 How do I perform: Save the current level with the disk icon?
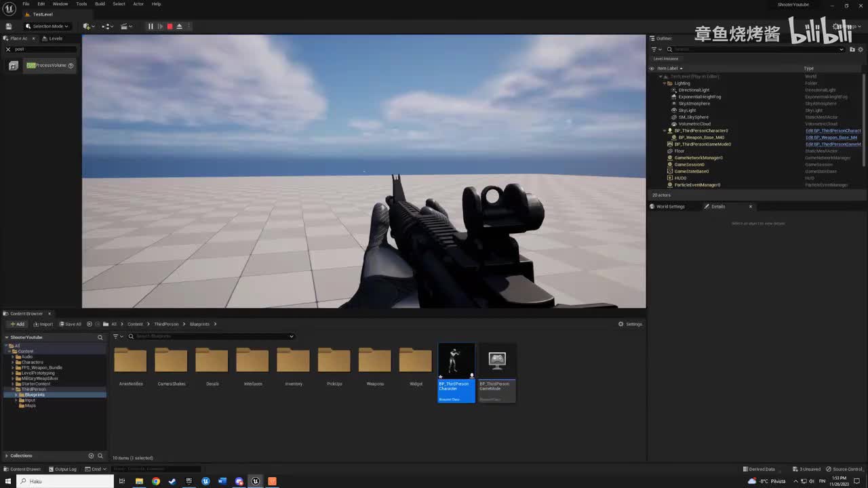pos(9,26)
